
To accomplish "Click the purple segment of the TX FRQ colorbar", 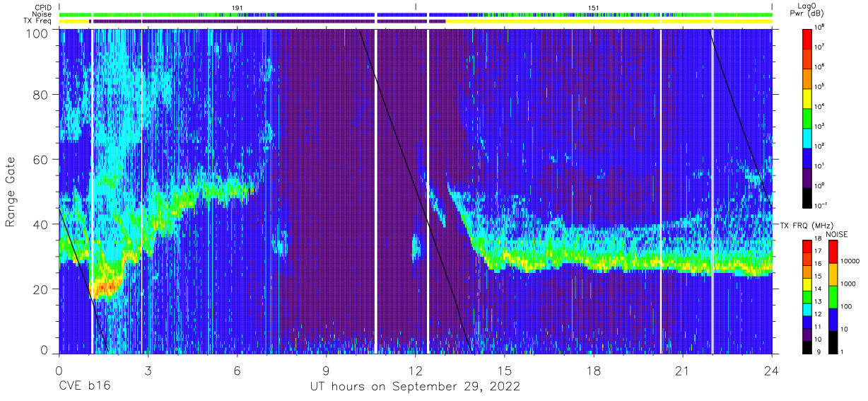I will pos(808,334).
